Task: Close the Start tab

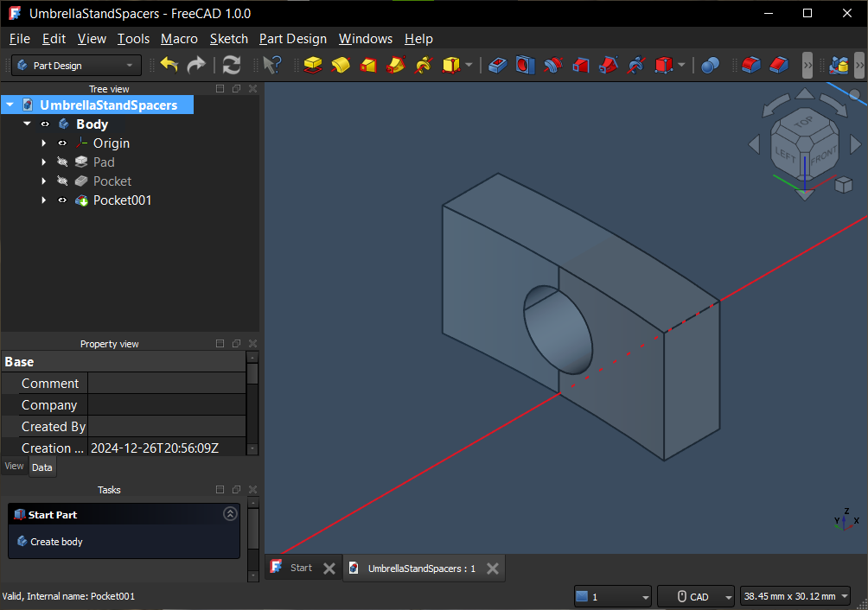Action: pos(329,568)
